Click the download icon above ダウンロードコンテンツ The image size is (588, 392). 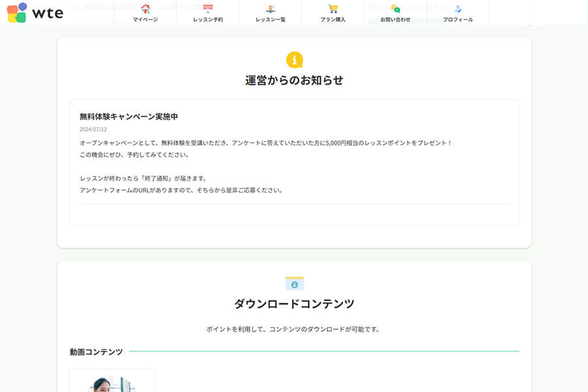[x=294, y=282]
